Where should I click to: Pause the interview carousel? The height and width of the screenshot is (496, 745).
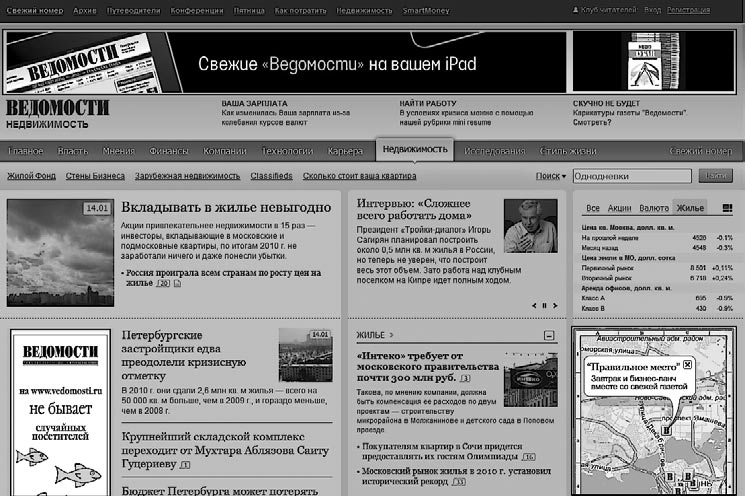point(544,305)
